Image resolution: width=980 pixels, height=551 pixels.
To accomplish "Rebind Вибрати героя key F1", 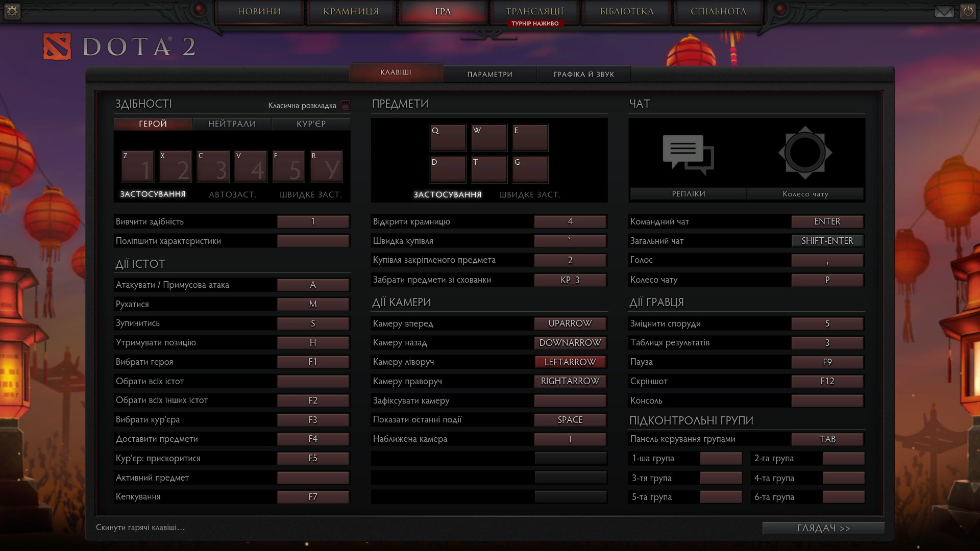I will (x=313, y=362).
